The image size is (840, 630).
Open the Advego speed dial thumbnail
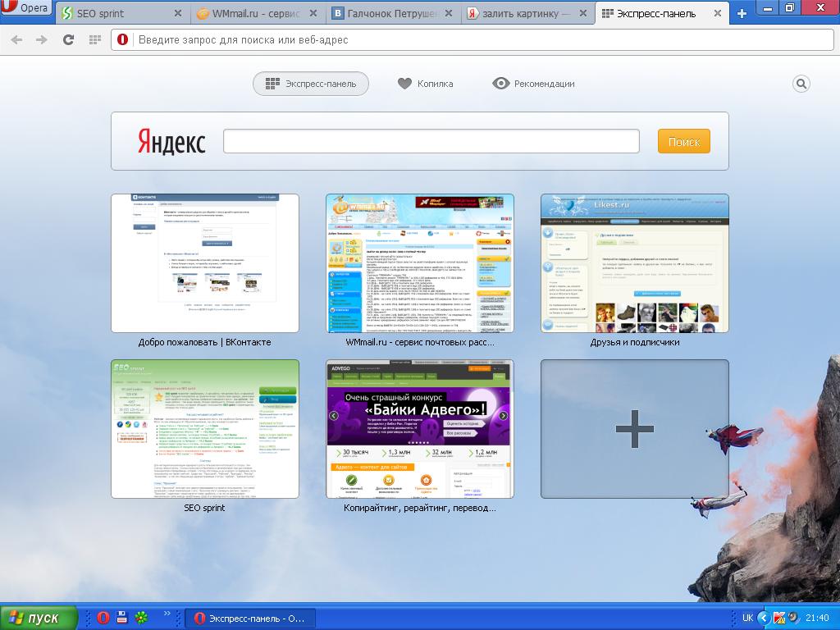click(419, 428)
